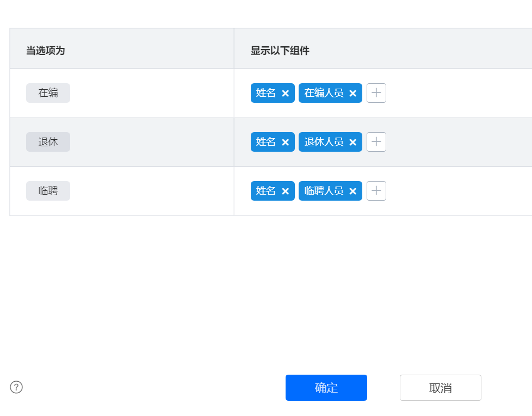Viewport: 532px width, 416px height.
Task: Click the 在编人员 component tag
Action: point(324,93)
